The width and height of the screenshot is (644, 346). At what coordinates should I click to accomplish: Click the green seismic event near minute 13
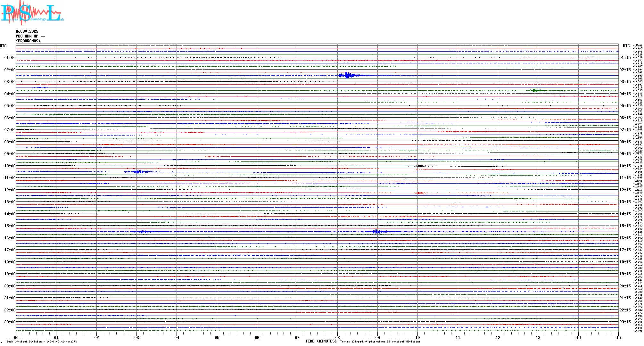535,91
